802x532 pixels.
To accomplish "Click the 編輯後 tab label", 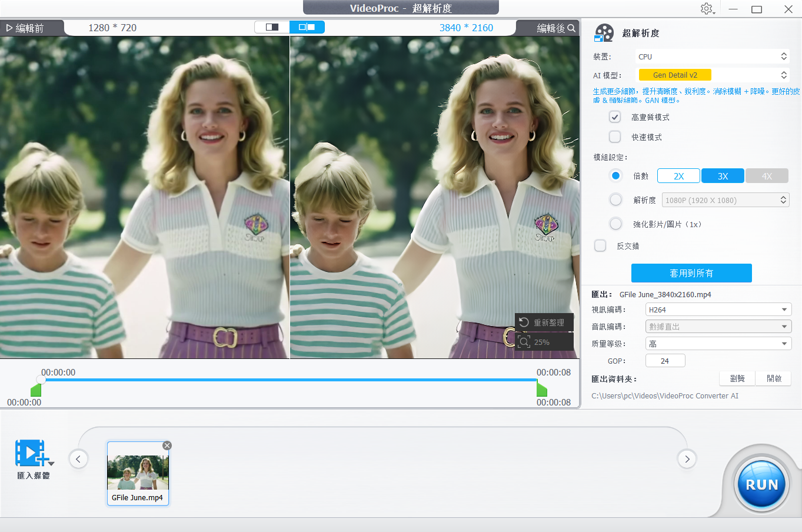I will 551,28.
